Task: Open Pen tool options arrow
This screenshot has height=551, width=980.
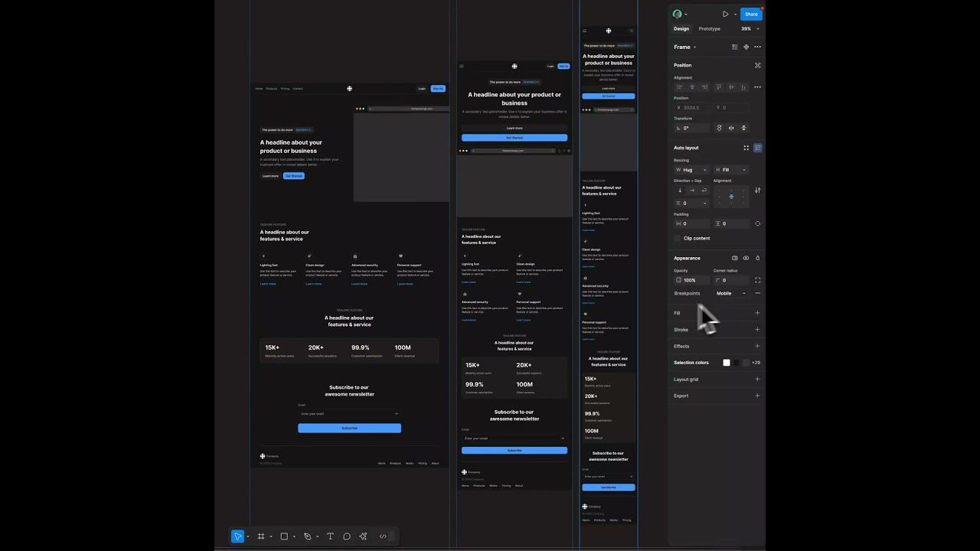Action: tap(317, 536)
